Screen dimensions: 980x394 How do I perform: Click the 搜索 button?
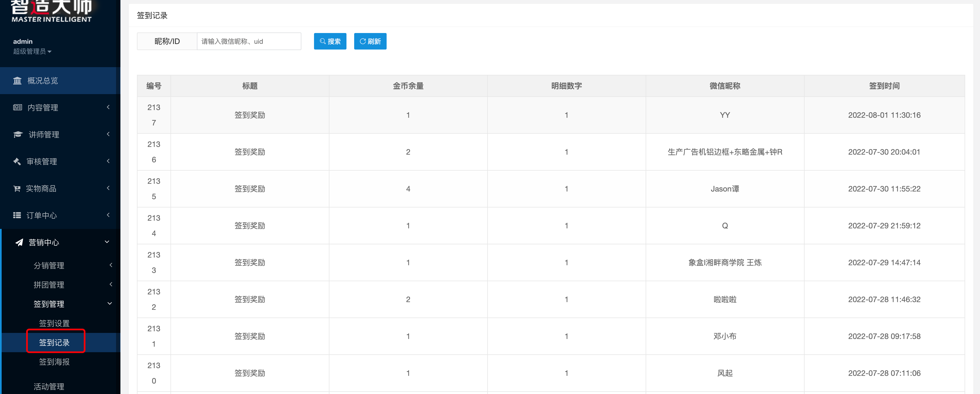[x=330, y=41]
